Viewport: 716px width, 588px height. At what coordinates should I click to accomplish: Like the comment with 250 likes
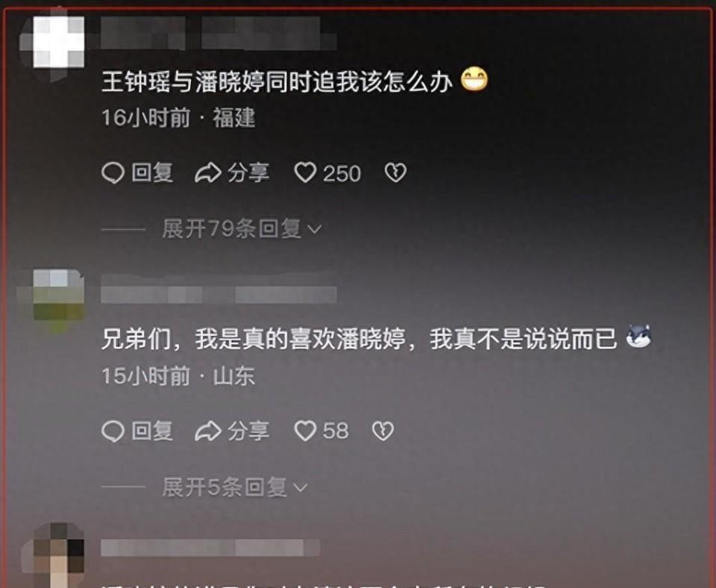coord(305,173)
